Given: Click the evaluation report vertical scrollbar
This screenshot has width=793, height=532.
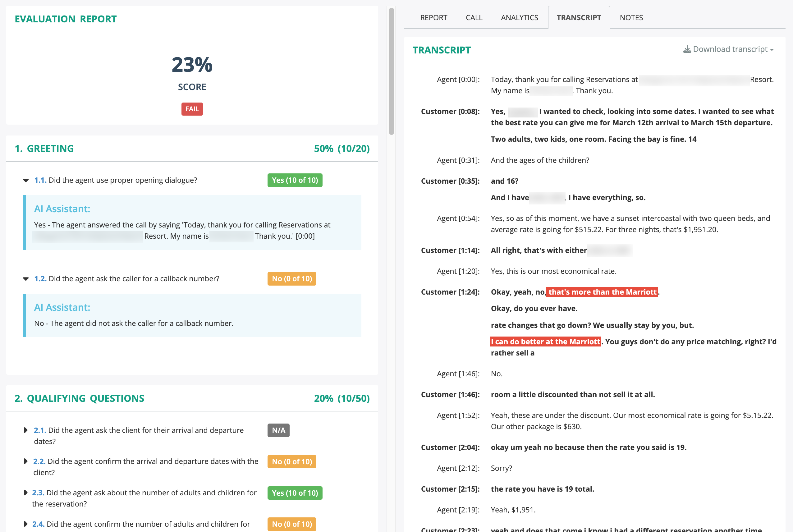Looking at the screenshot, I should (x=392, y=71).
